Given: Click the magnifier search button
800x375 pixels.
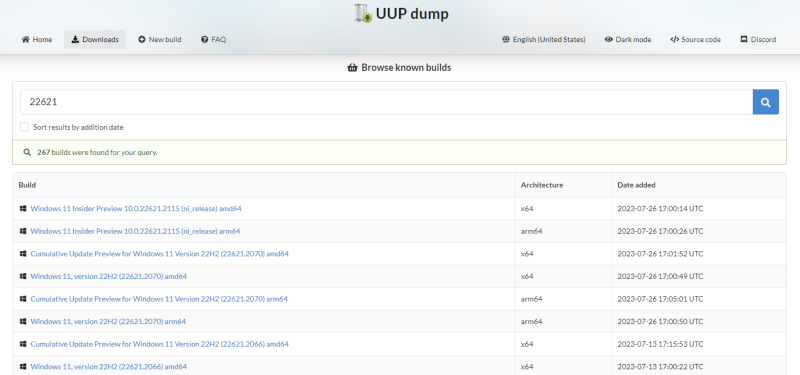Looking at the screenshot, I should [x=765, y=102].
